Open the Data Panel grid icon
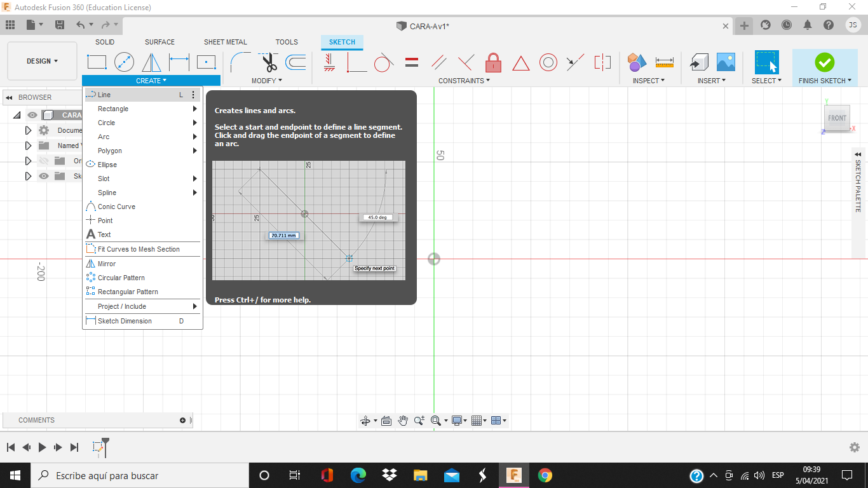 [10, 25]
